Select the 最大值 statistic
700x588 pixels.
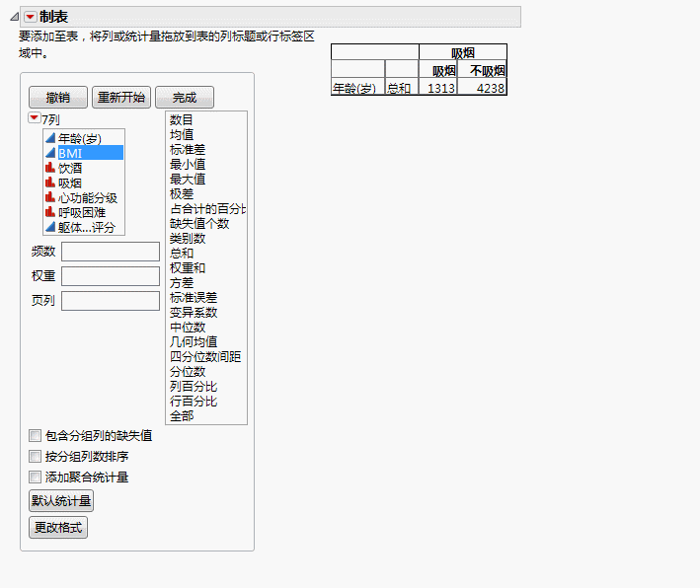[x=188, y=179]
